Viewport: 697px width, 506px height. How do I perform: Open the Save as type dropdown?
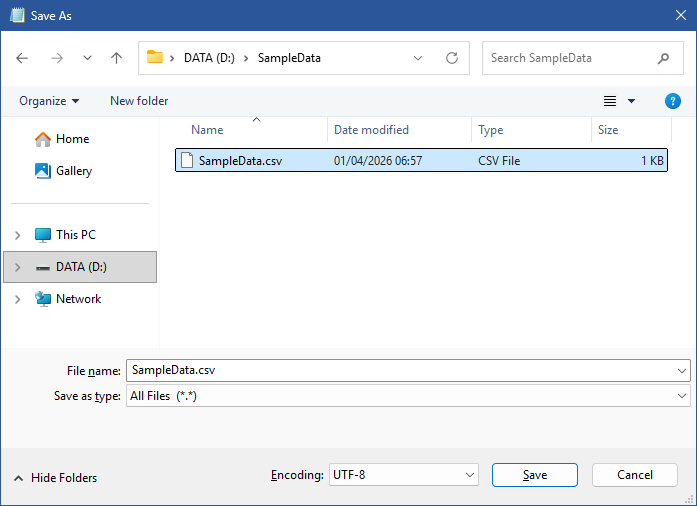click(x=408, y=396)
